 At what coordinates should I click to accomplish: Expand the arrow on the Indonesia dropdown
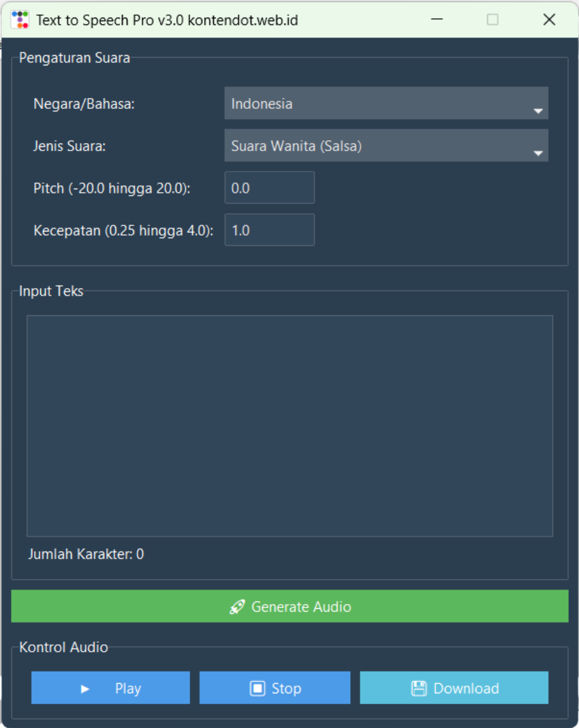tap(537, 110)
